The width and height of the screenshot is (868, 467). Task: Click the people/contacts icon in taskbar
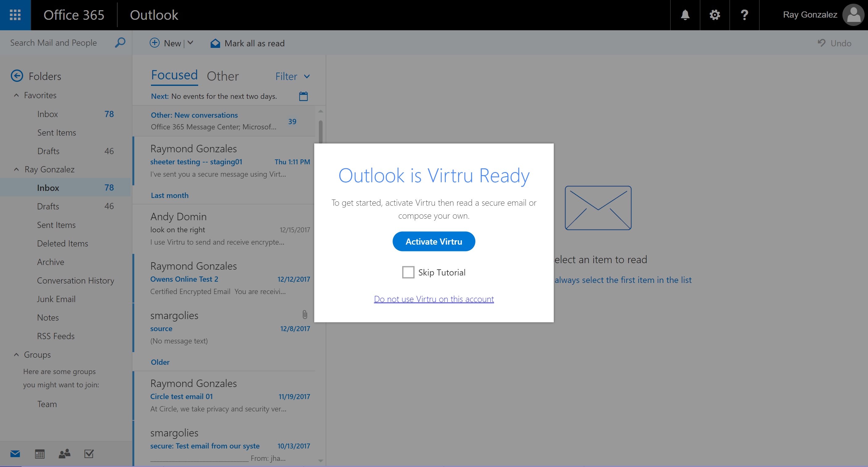[x=65, y=454]
